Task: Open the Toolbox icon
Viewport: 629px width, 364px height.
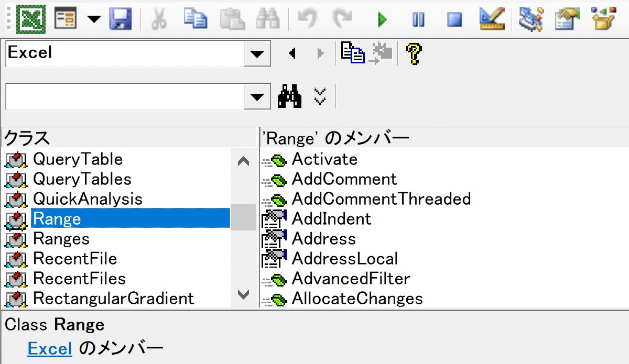Action: [604, 19]
